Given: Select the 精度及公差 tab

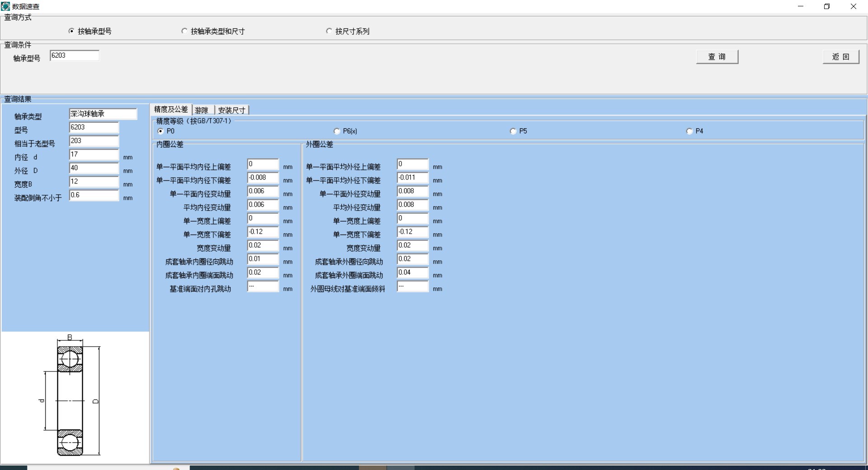Looking at the screenshot, I should [x=171, y=109].
